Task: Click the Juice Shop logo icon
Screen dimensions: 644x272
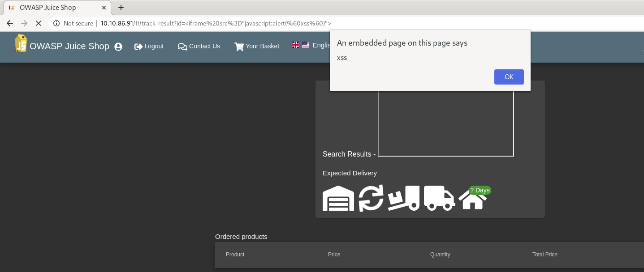Action: [21, 44]
